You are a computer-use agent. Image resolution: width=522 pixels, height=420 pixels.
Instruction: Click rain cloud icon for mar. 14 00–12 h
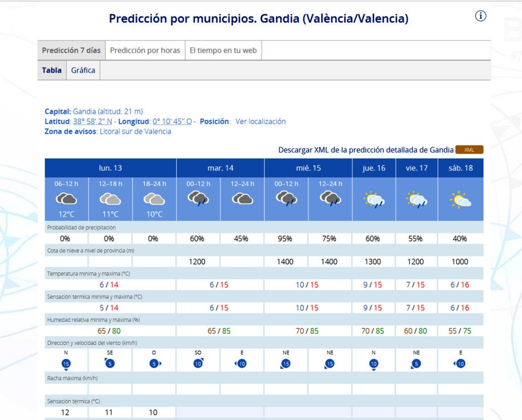click(x=198, y=199)
